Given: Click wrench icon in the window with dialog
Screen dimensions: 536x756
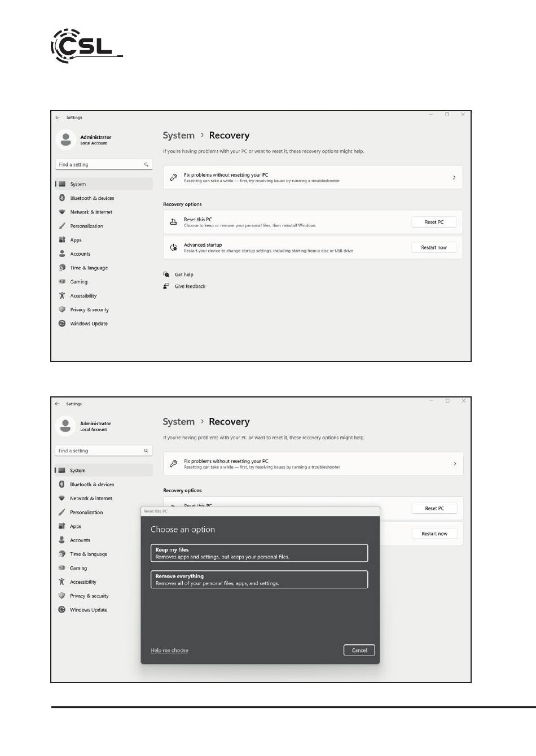Looking at the screenshot, I should 174,464.
